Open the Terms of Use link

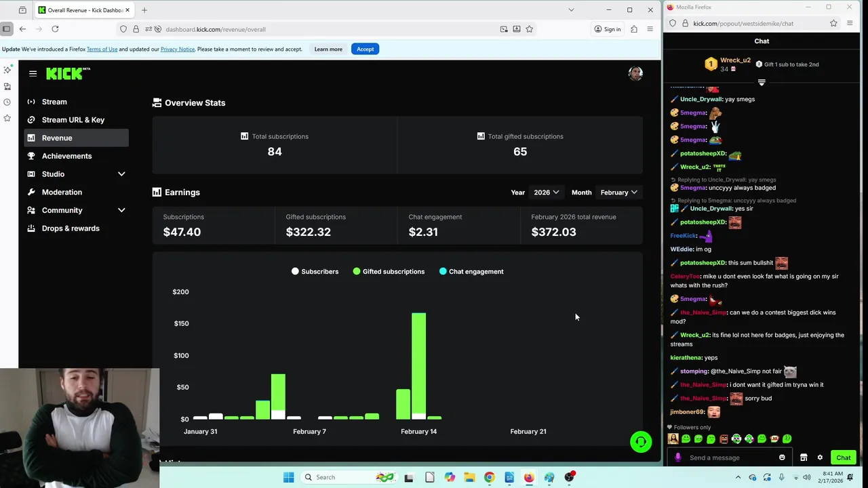tap(102, 49)
